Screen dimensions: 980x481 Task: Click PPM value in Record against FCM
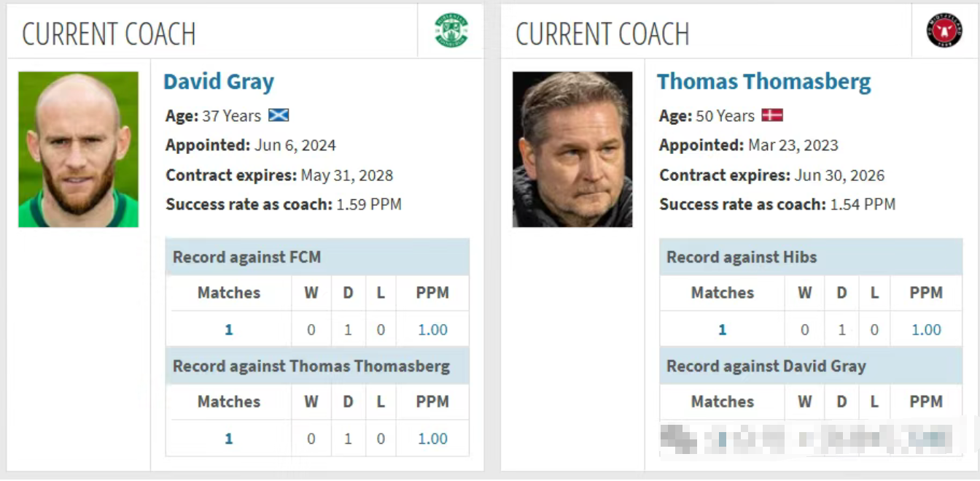[432, 330]
